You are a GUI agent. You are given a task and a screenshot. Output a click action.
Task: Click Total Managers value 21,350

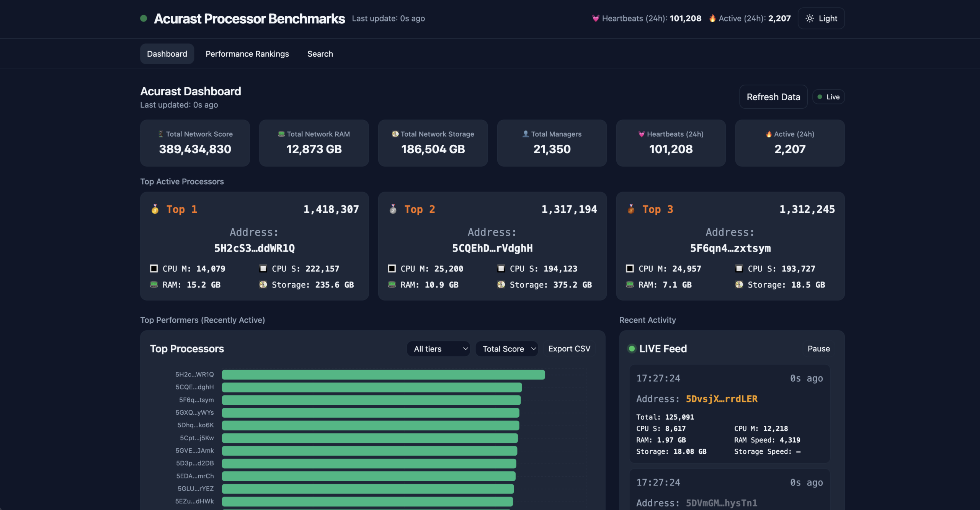[552, 149]
